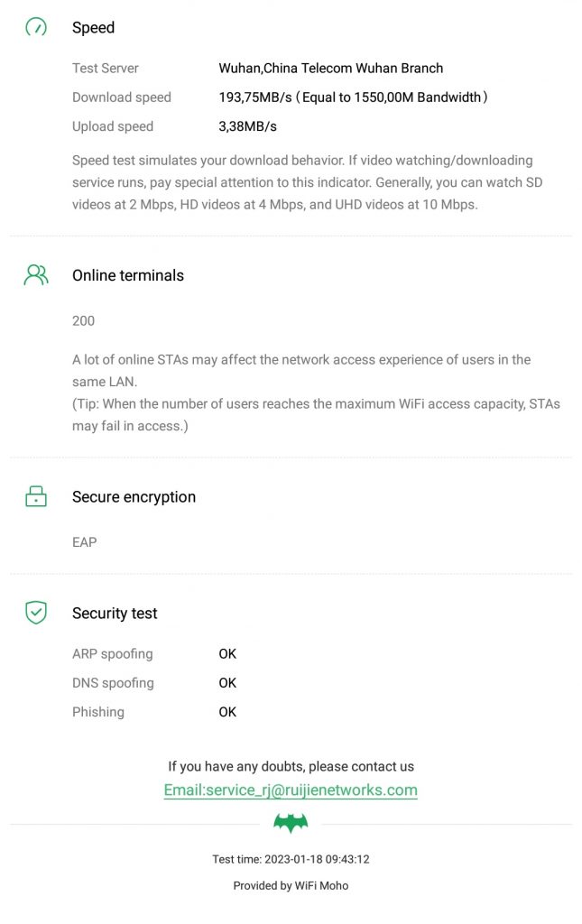582x924 pixels.
Task: Click the Security test shield icon
Action: pyautogui.click(x=36, y=613)
